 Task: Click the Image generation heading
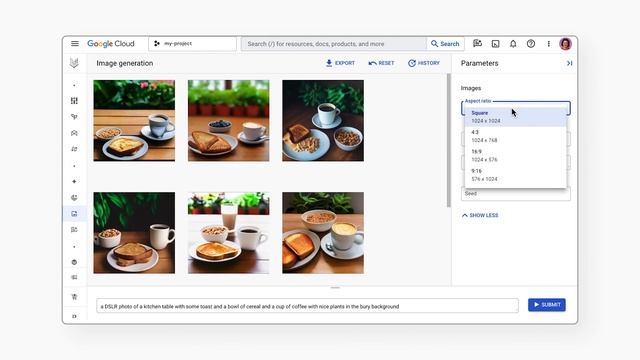[x=125, y=63]
